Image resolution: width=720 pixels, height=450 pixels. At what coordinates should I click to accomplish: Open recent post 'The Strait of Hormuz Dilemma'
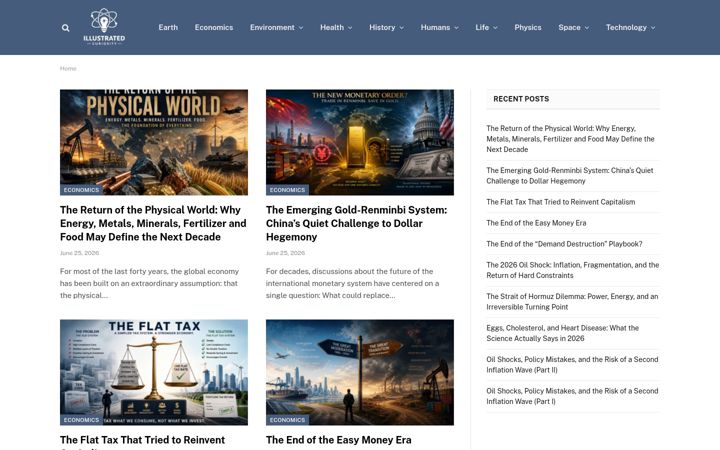coord(572,302)
